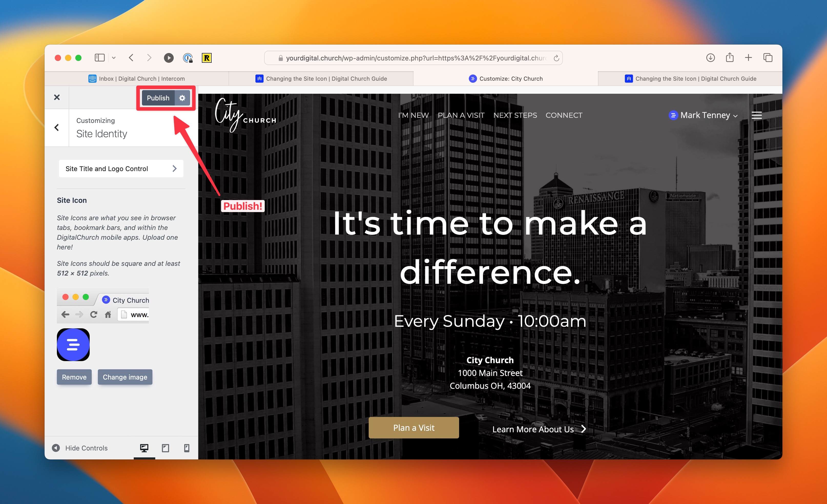Open the Safari downloads icon
Screen dimensions: 827x504
coord(710,57)
